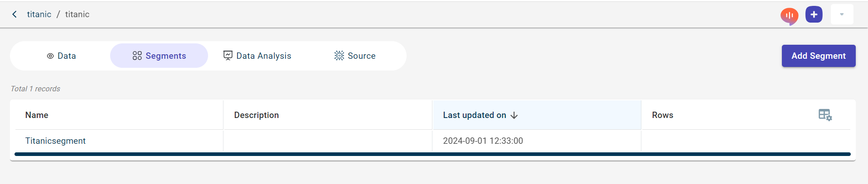Switch to the Data tab
Screen dimensions: 868x184
pos(61,56)
